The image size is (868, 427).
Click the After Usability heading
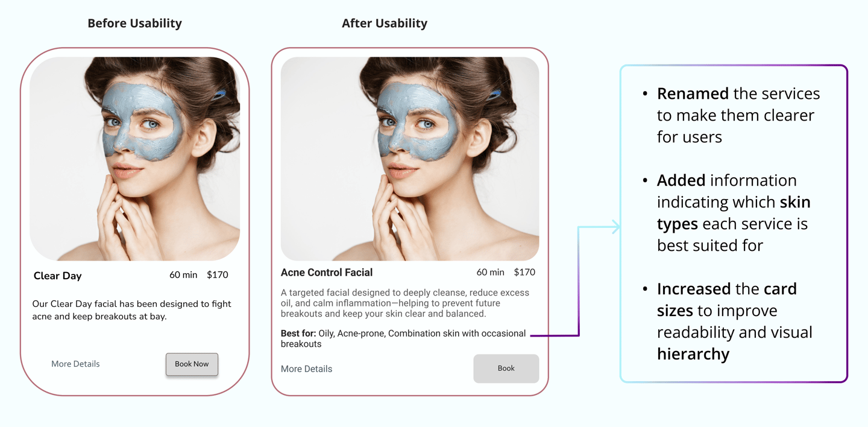pos(385,24)
